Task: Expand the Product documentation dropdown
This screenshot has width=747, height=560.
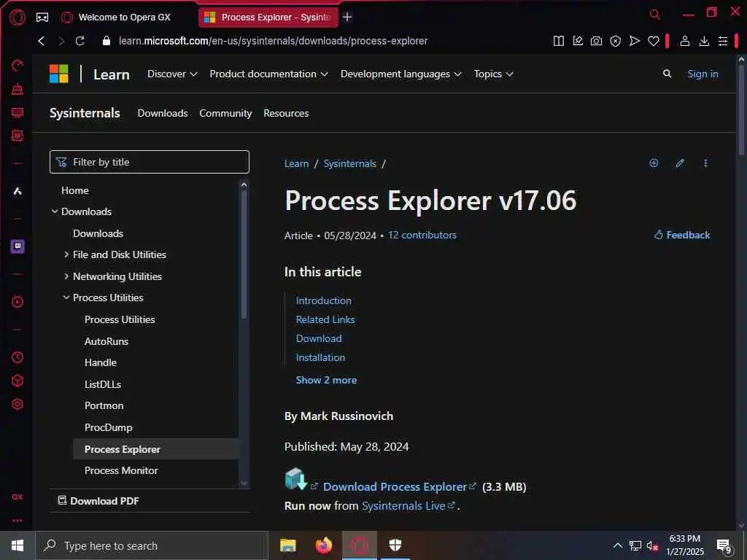Action: [268, 74]
